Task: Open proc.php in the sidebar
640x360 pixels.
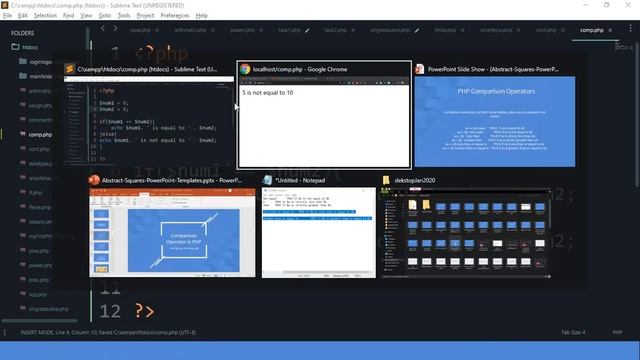Action: [39, 280]
